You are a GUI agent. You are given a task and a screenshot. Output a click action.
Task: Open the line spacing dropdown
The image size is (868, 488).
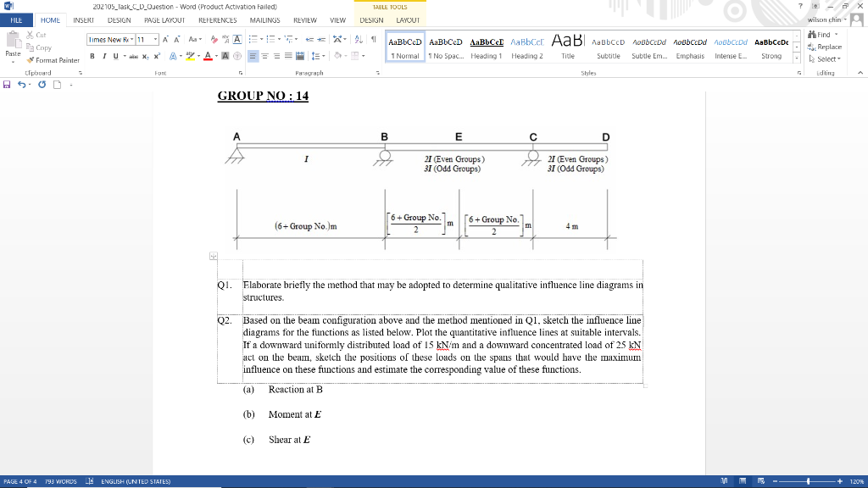317,57
